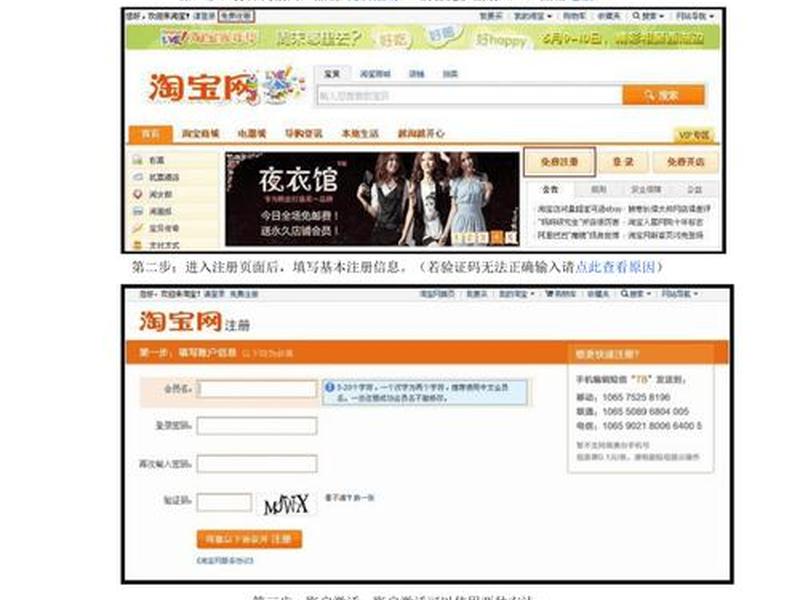Open 导购资讯 in the main navigation
Screen dimensions: 800x600
click(304, 134)
